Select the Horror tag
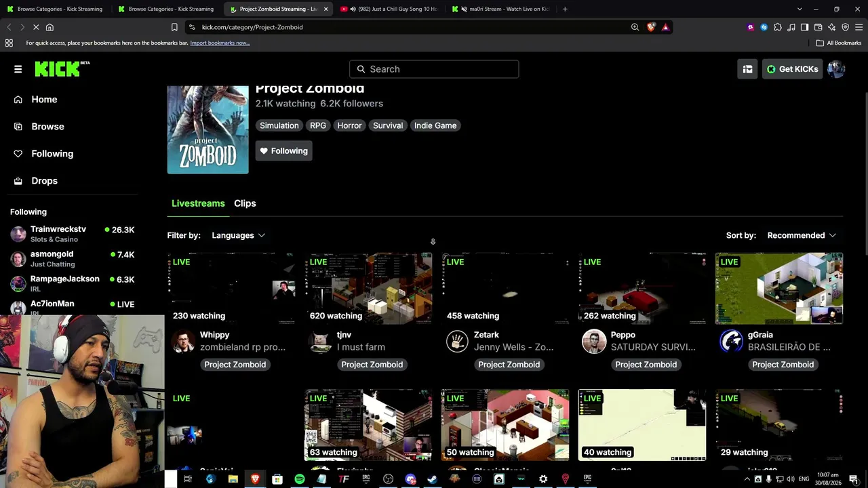Image resolution: width=868 pixels, height=488 pixels. (x=349, y=125)
